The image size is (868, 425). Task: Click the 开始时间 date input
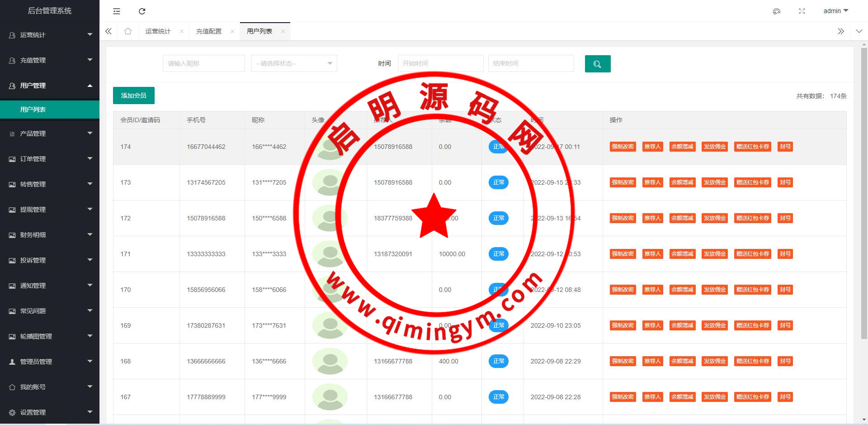[440, 63]
